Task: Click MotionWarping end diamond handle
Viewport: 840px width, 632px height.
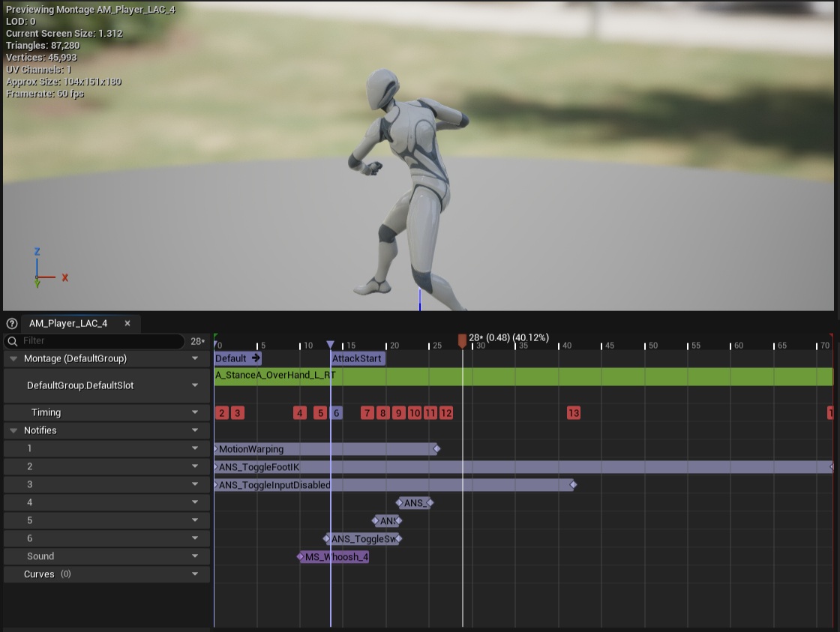Action: [436, 449]
